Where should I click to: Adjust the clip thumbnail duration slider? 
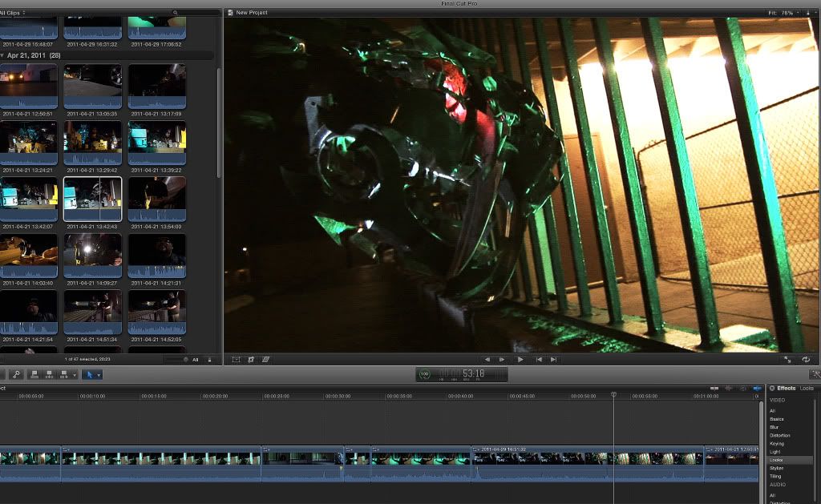(x=176, y=360)
